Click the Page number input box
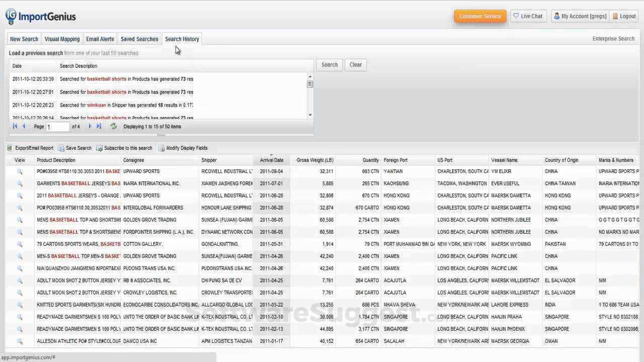The height and width of the screenshot is (362, 644). click(57, 126)
